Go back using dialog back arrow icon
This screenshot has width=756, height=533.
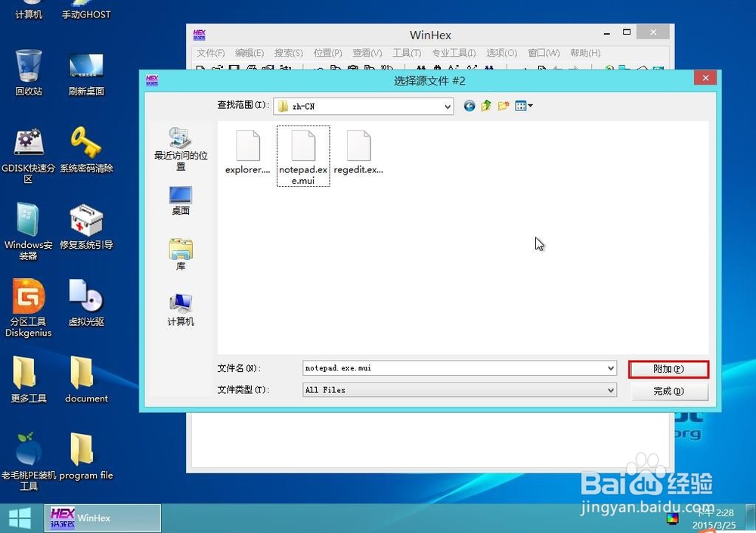(469, 106)
